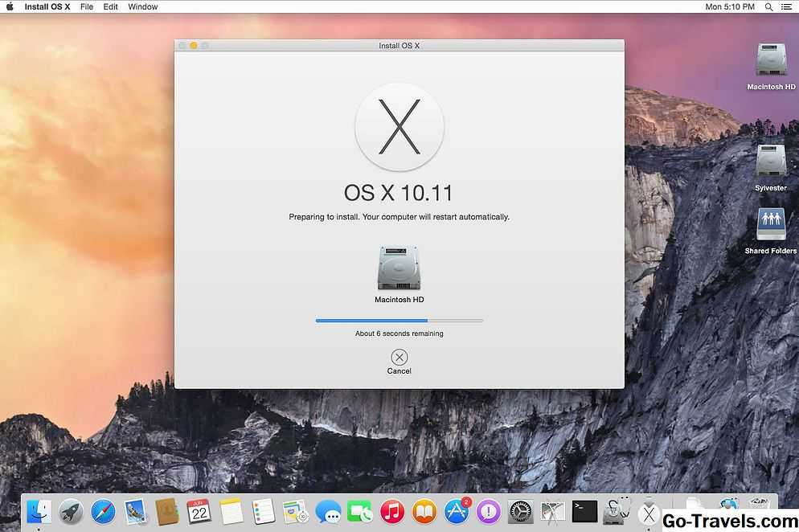
Task: Select the Sylvester drive on desktop
Action: tap(770, 162)
